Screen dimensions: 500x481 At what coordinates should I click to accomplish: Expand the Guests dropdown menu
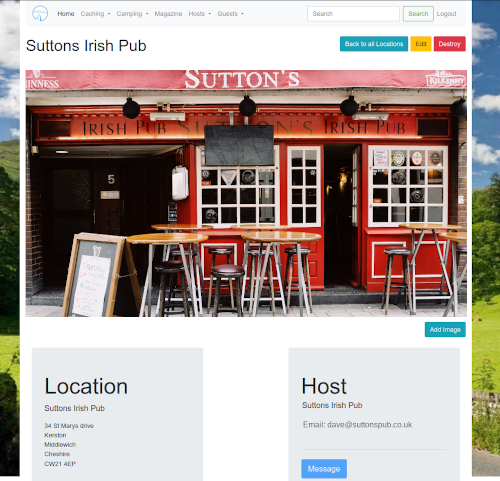[231, 14]
